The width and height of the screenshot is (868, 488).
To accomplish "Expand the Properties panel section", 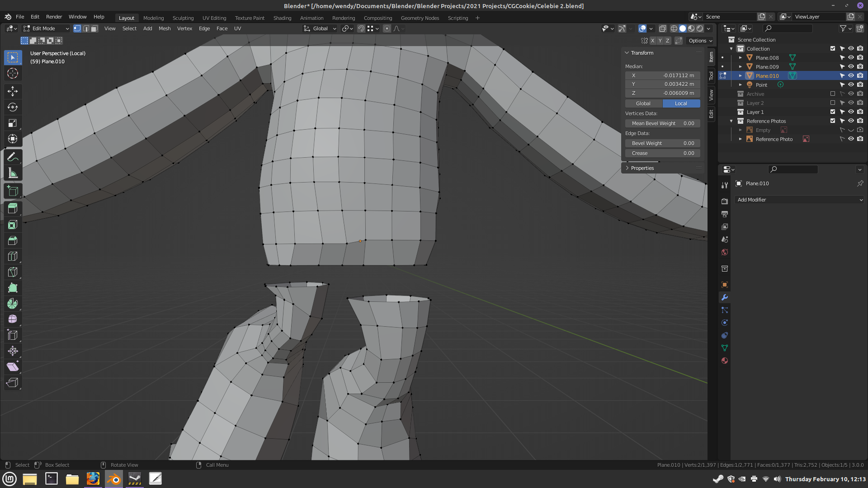I will point(642,168).
